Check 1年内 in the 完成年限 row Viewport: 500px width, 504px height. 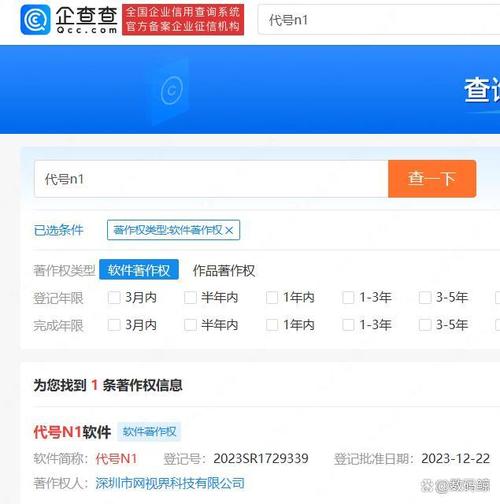tap(272, 325)
